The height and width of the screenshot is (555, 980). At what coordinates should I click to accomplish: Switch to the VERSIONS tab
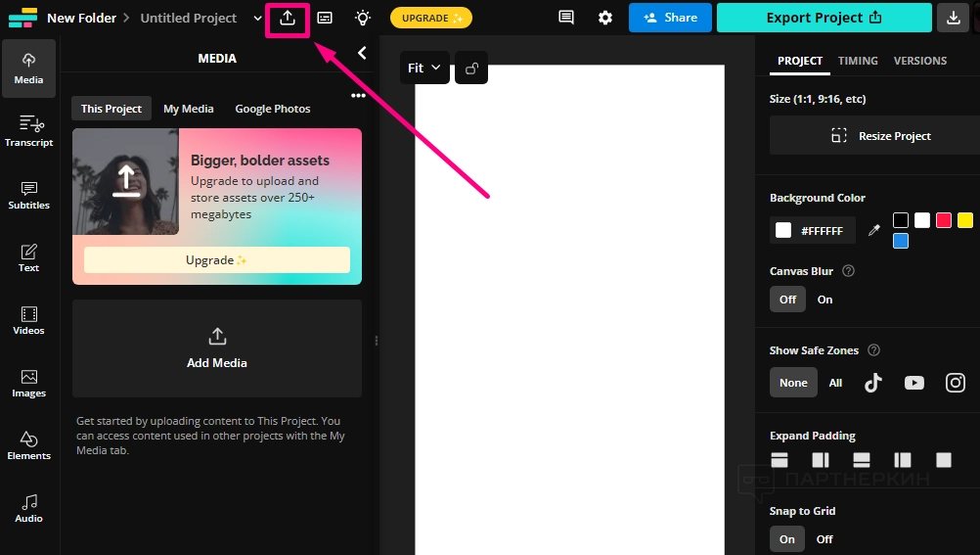[x=920, y=61]
